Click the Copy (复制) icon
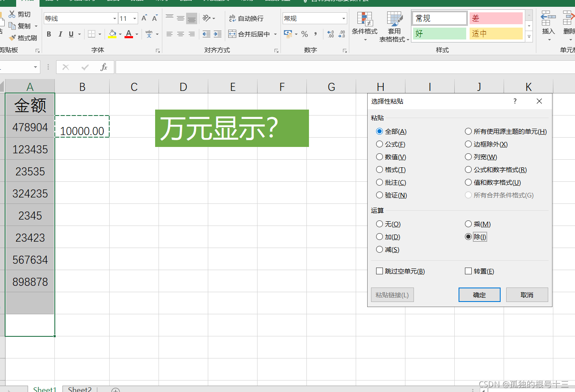575x392 pixels. pos(12,26)
